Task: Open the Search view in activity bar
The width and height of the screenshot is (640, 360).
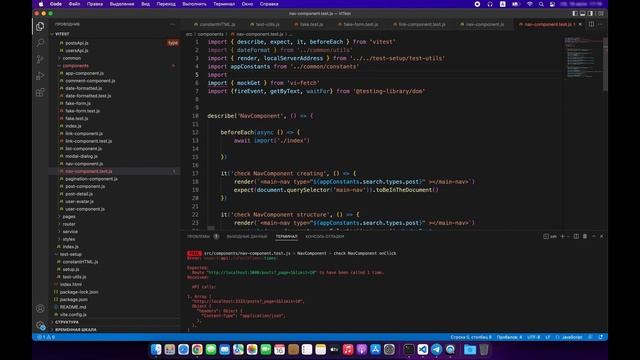Action: (x=40, y=43)
